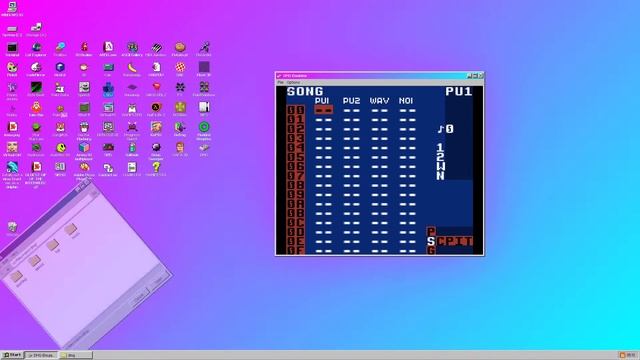Viewport: 640px width, 360px height.
Task: Select highlighted PU1 cell in row 00
Action: pyautogui.click(x=324, y=110)
